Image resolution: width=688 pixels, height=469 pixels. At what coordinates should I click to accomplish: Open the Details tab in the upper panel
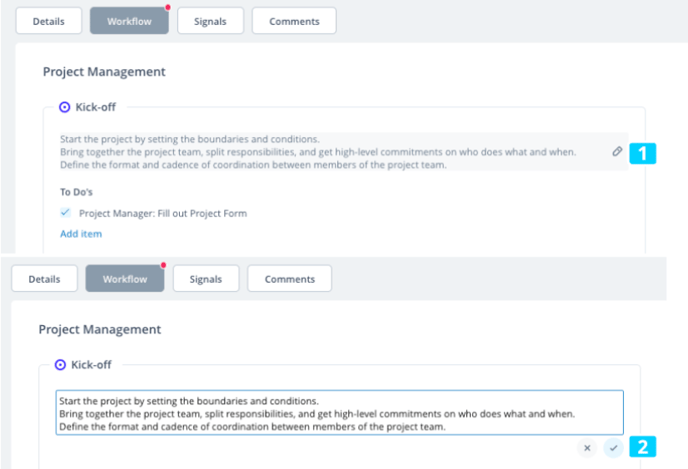click(x=49, y=21)
